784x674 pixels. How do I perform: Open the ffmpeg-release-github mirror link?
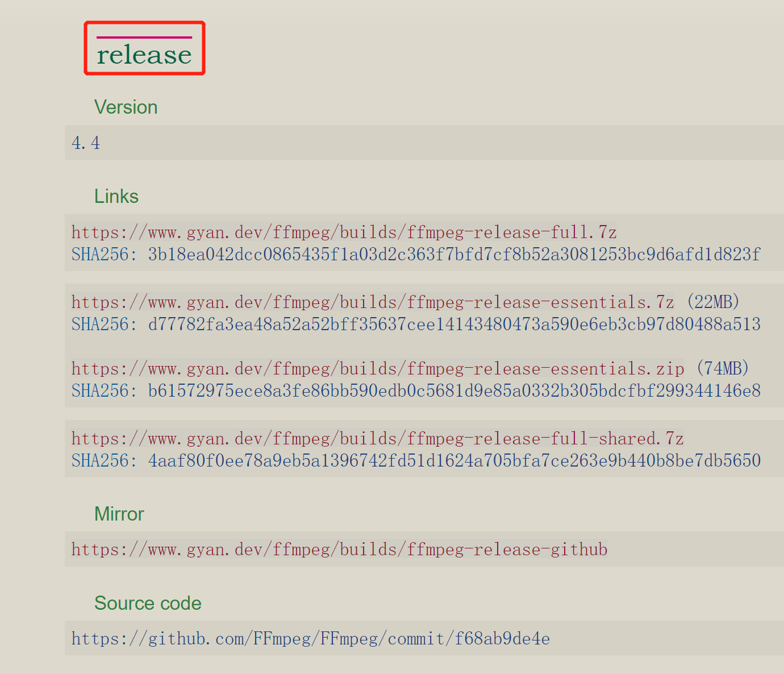point(340,550)
